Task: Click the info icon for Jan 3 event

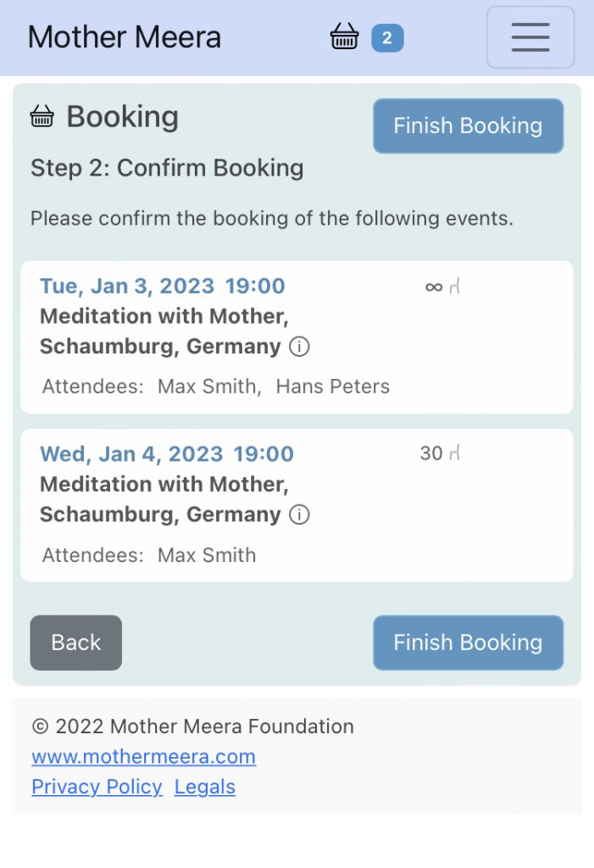Action: [x=299, y=347]
